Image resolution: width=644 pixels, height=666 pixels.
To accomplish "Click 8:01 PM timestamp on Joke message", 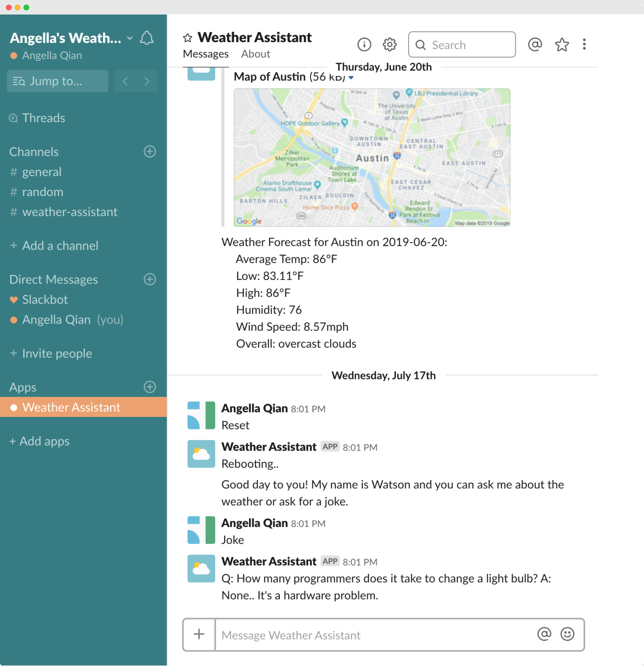I will pyautogui.click(x=308, y=524).
